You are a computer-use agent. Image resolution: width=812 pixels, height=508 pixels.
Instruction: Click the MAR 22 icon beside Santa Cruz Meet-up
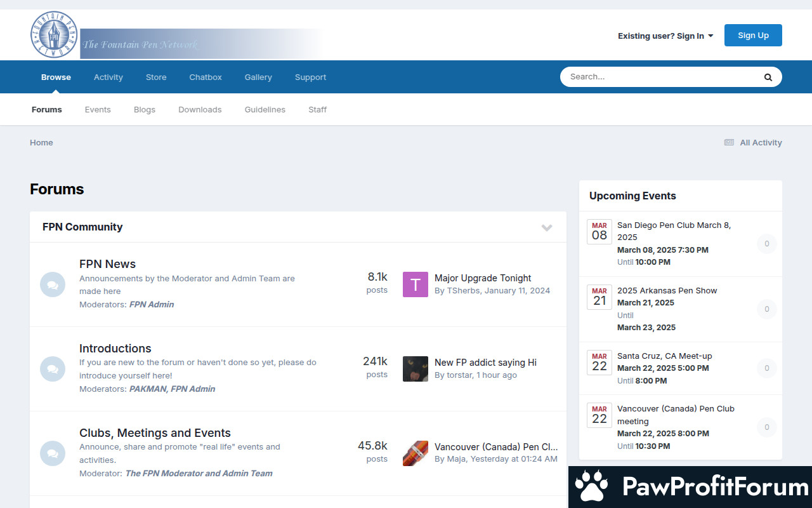599,363
